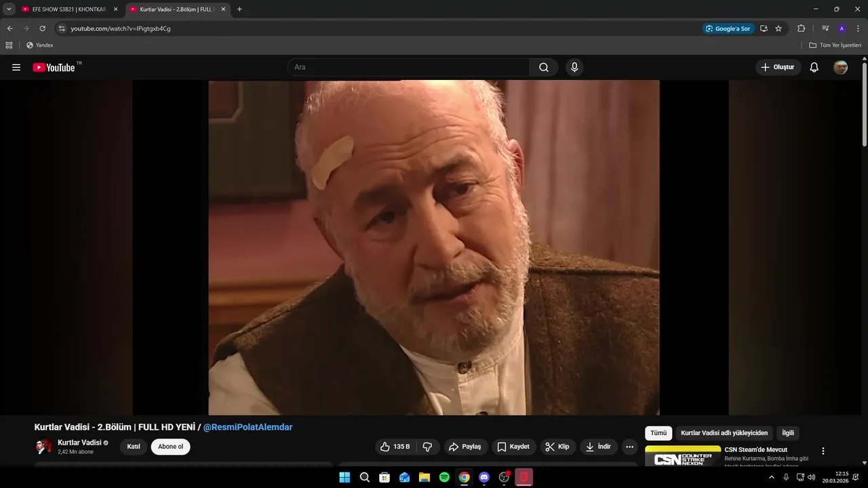Open YouTube notifications bell
Viewport: 868px width, 488px height.
coord(814,67)
